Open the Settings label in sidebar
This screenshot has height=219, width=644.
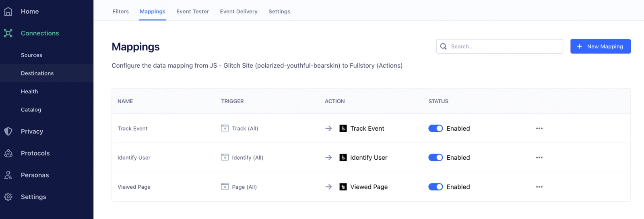tap(33, 197)
